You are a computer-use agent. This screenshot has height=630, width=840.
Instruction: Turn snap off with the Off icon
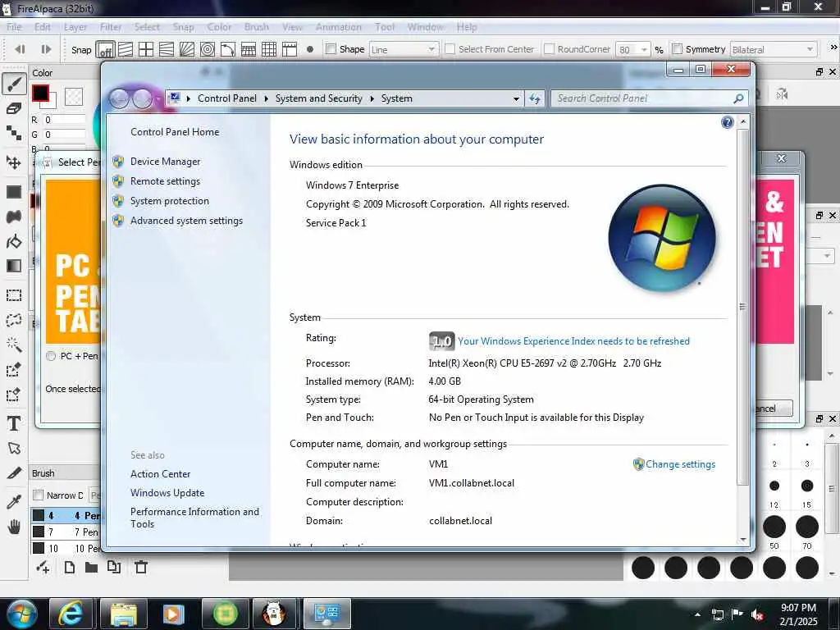105,49
